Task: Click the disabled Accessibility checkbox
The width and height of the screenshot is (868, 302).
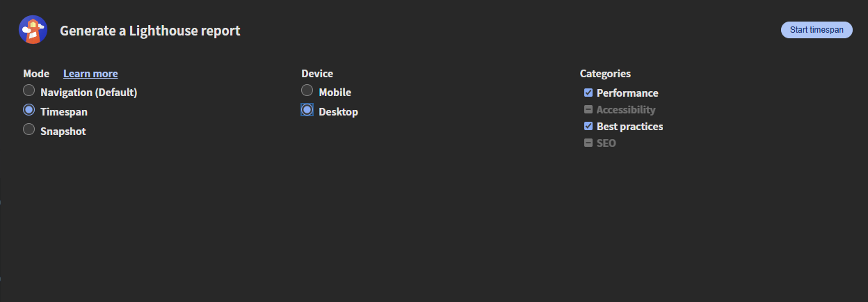Action: 588,109
